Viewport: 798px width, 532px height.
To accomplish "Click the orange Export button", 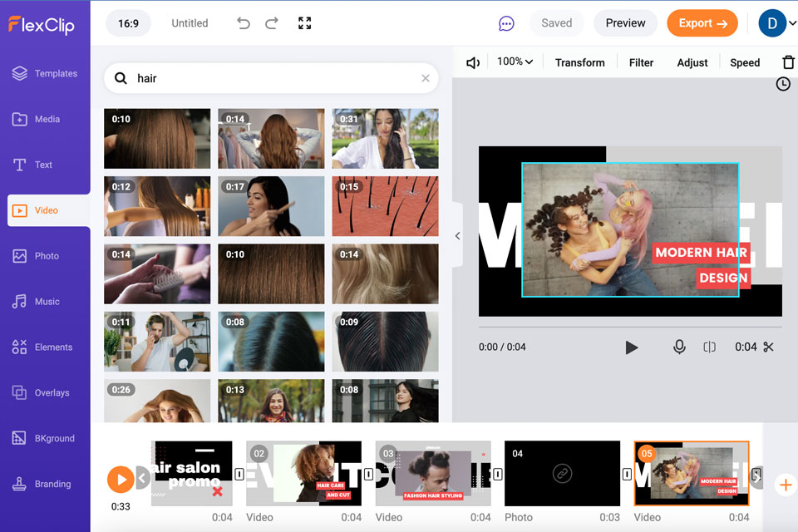I will pyautogui.click(x=702, y=23).
